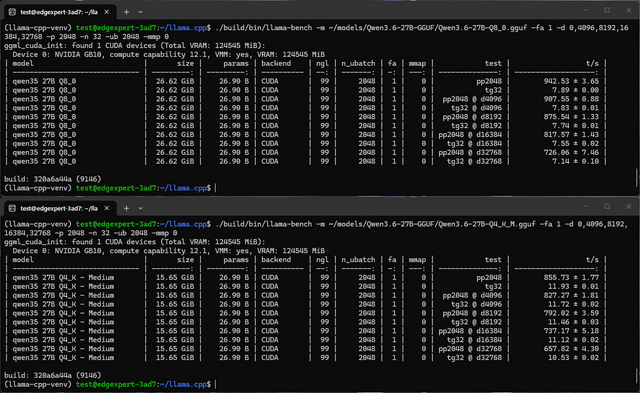Expand the top terminal profile dropdown
Screen dimensions: 640x393
pyautogui.click(x=140, y=12)
